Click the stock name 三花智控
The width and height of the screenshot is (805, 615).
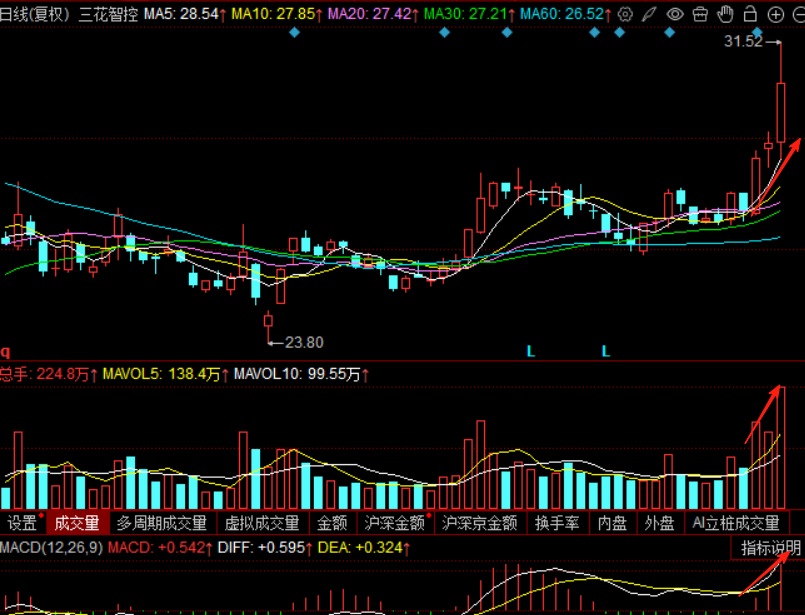pyautogui.click(x=108, y=14)
